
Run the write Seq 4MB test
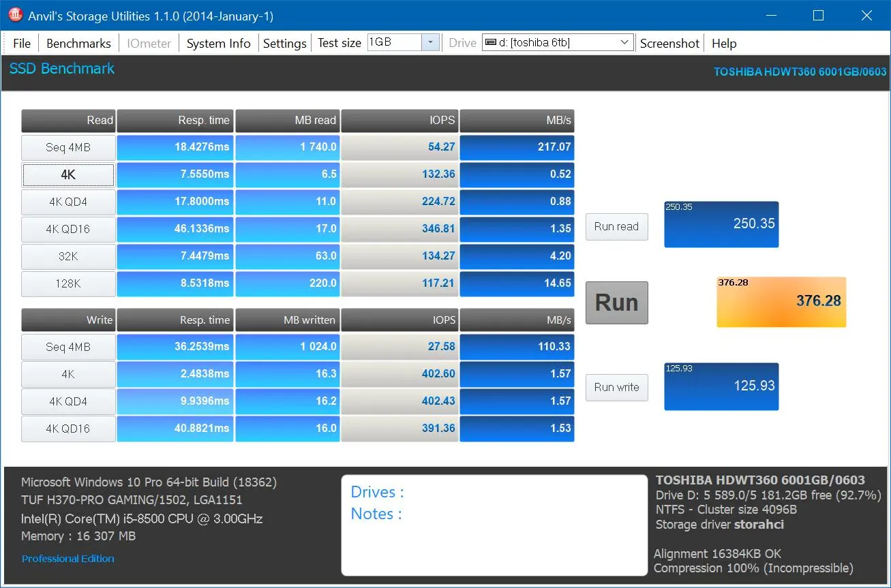(68, 347)
